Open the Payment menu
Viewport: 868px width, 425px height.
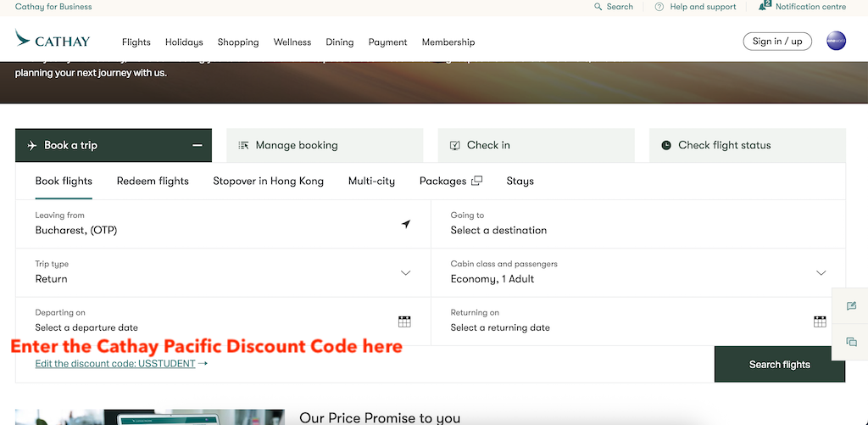(387, 42)
